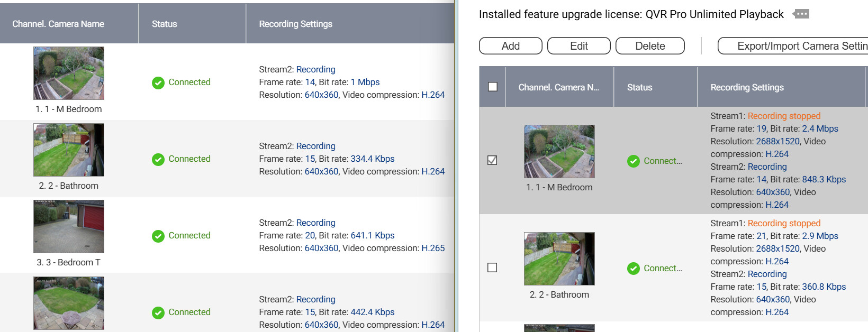868x332 pixels.
Task: Click the H.265 compression link for Bedroom T
Action: (x=433, y=248)
